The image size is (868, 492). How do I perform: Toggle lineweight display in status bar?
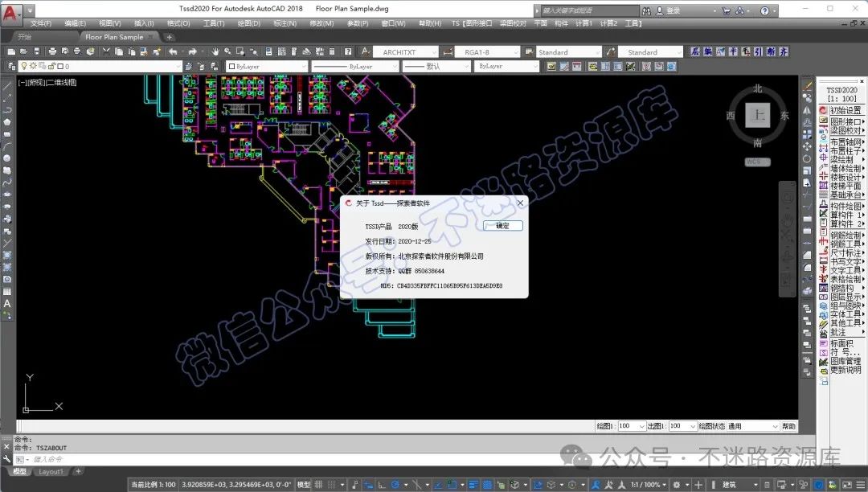click(474, 485)
